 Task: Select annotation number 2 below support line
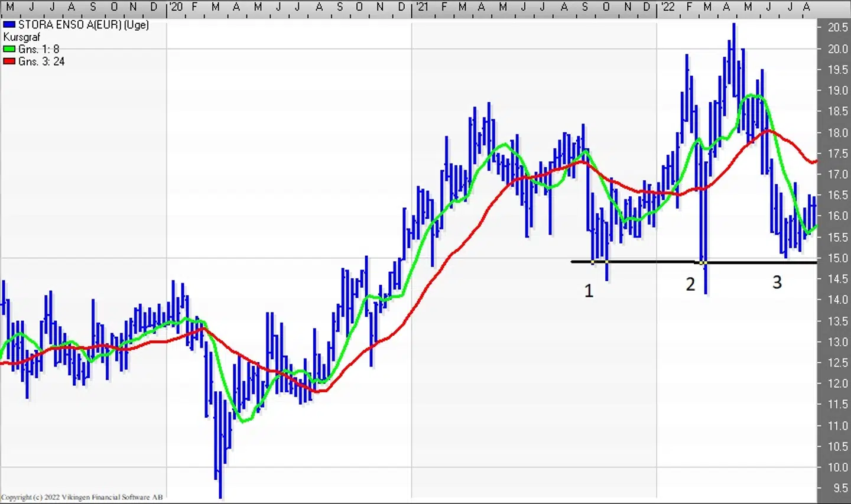(690, 285)
